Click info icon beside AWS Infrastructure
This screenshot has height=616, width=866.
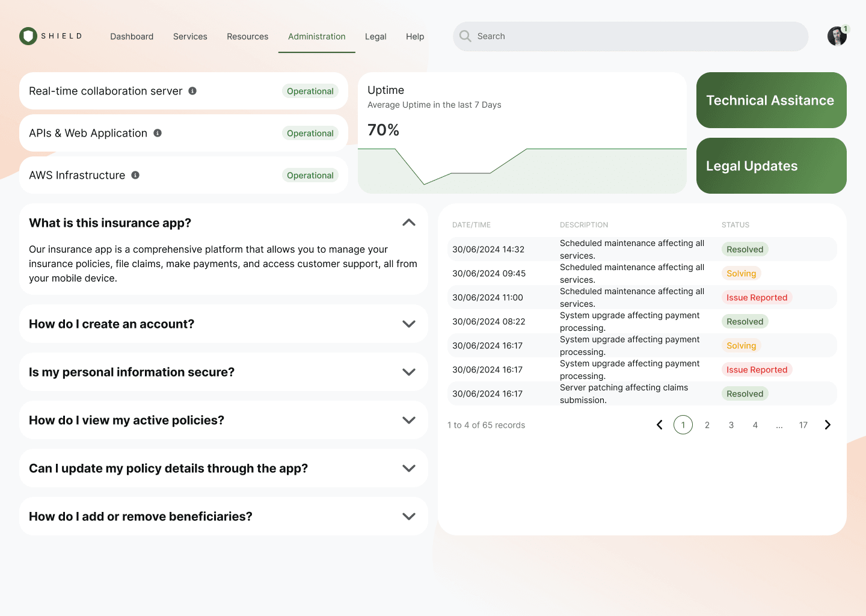(135, 175)
